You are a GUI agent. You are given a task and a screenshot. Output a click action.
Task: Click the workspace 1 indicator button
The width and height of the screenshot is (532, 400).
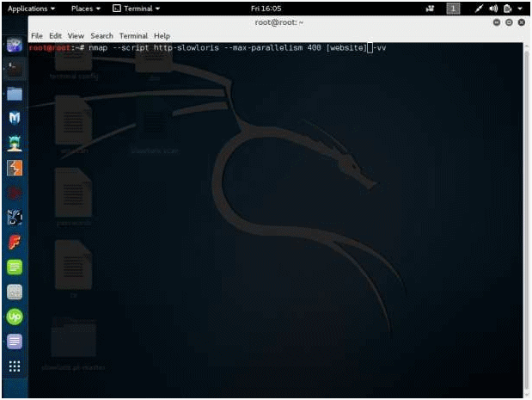pos(454,8)
